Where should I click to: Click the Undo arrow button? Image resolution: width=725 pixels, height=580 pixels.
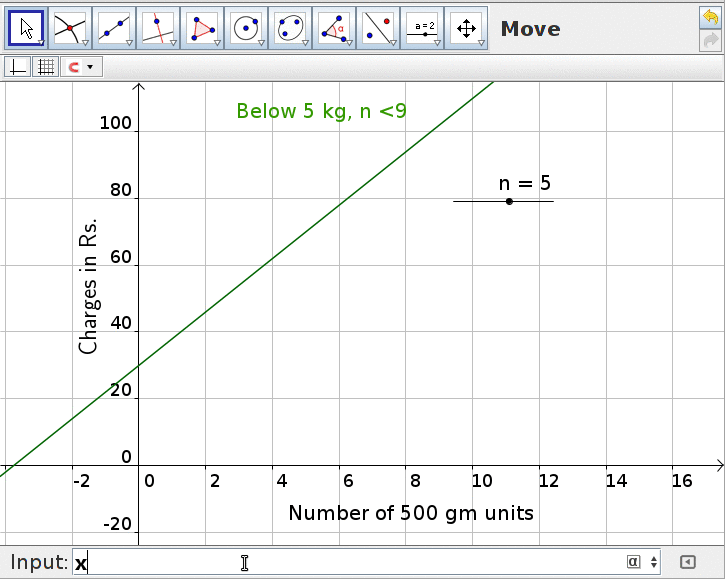[x=711, y=17]
